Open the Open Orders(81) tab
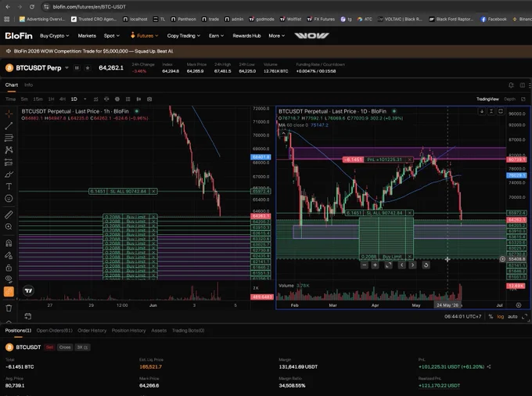 click(54, 330)
